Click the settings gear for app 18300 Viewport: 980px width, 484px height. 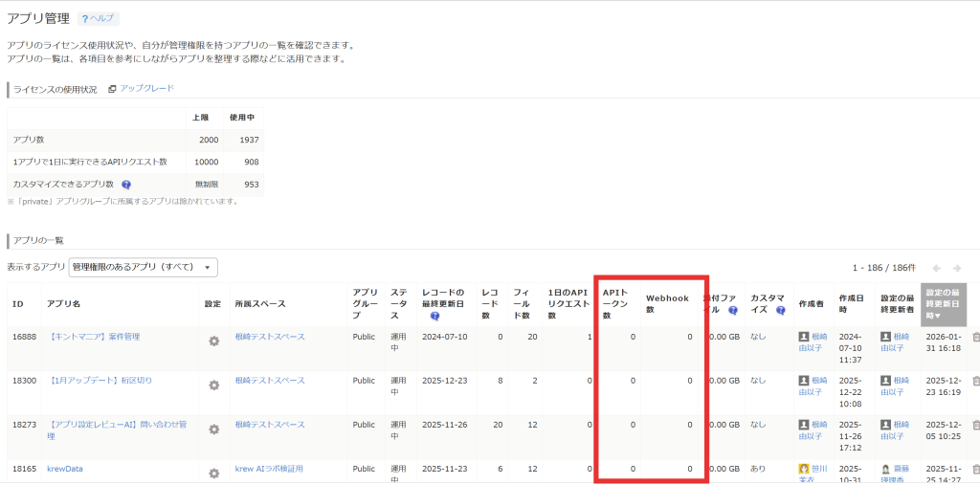coord(214,385)
